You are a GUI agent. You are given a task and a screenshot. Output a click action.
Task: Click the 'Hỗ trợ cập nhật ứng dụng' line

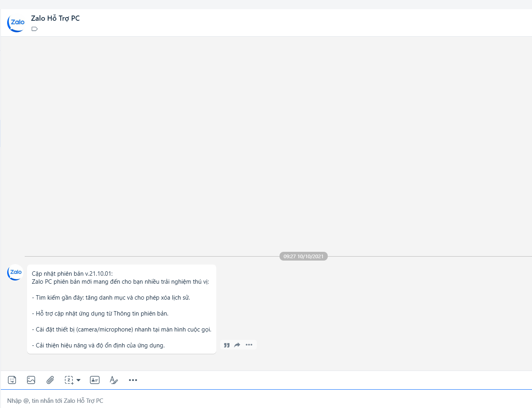pyautogui.click(x=100, y=314)
